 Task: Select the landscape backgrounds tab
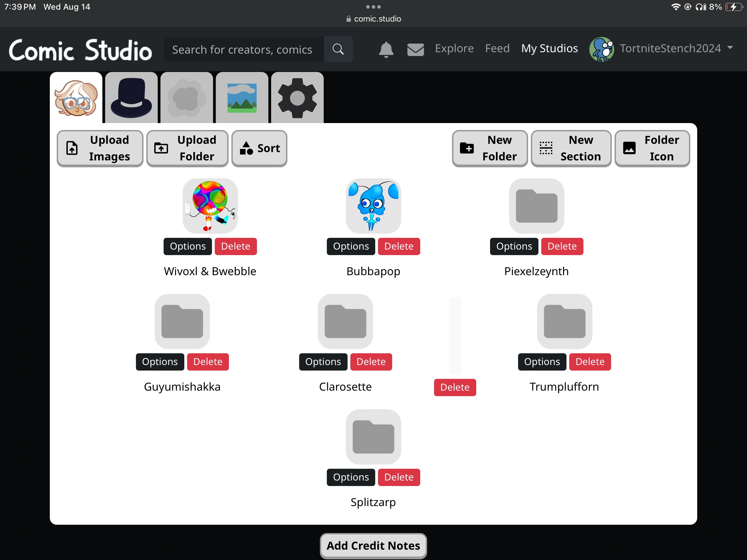coord(242,98)
